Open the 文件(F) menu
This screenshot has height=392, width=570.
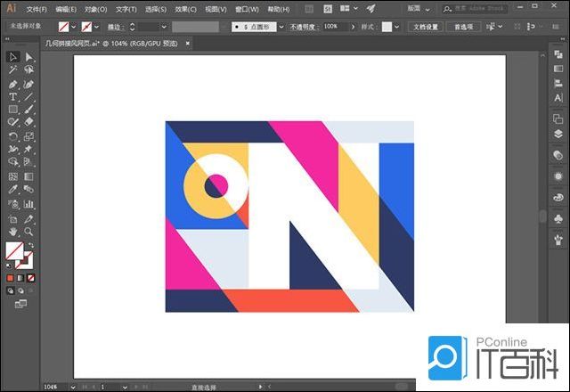pyautogui.click(x=37, y=9)
